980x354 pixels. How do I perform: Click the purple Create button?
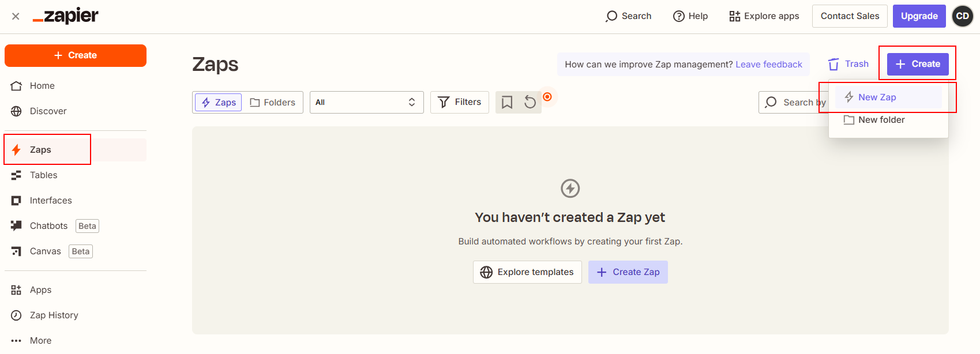(918, 64)
